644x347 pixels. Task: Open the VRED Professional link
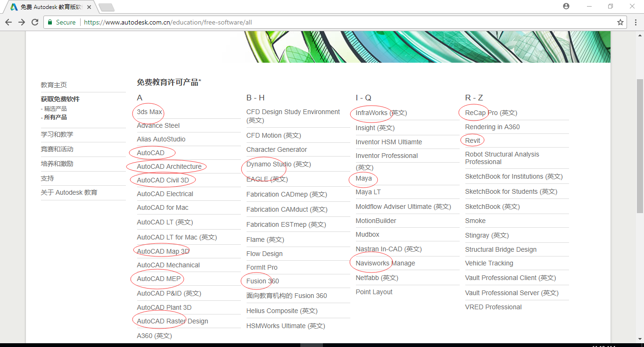tap(494, 307)
